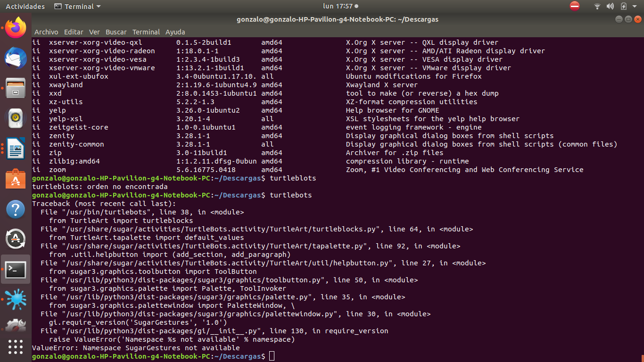This screenshot has height=362, width=644.
Task: Open the Terminal app menu in top bar
Action: (x=77, y=6)
